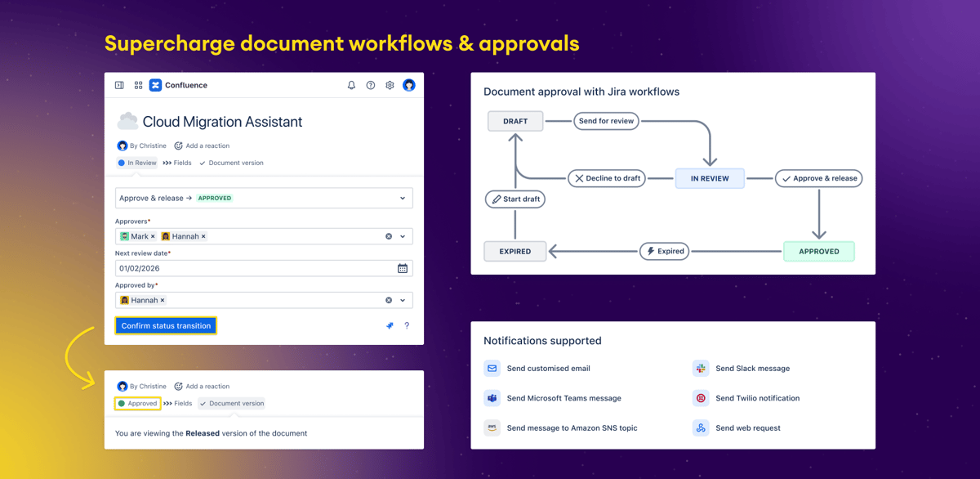980x479 pixels.
Task: Open the notifications bell icon
Action: click(351, 85)
